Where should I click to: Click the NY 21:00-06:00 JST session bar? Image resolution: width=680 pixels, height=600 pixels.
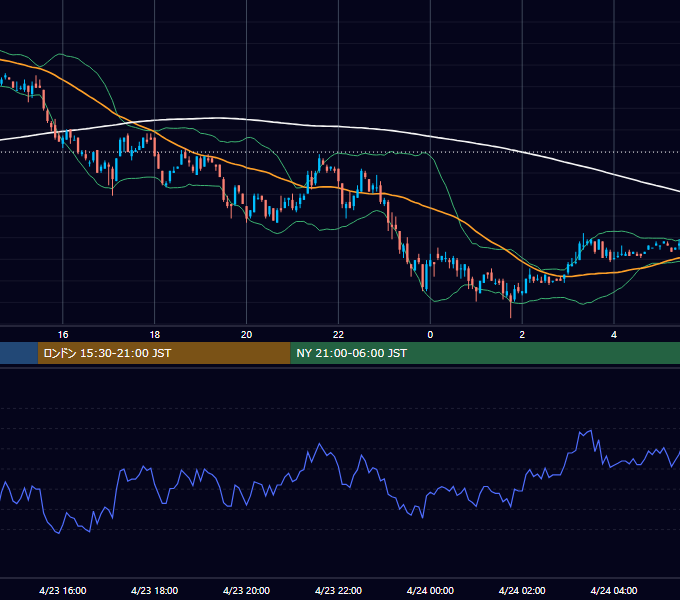(485, 353)
